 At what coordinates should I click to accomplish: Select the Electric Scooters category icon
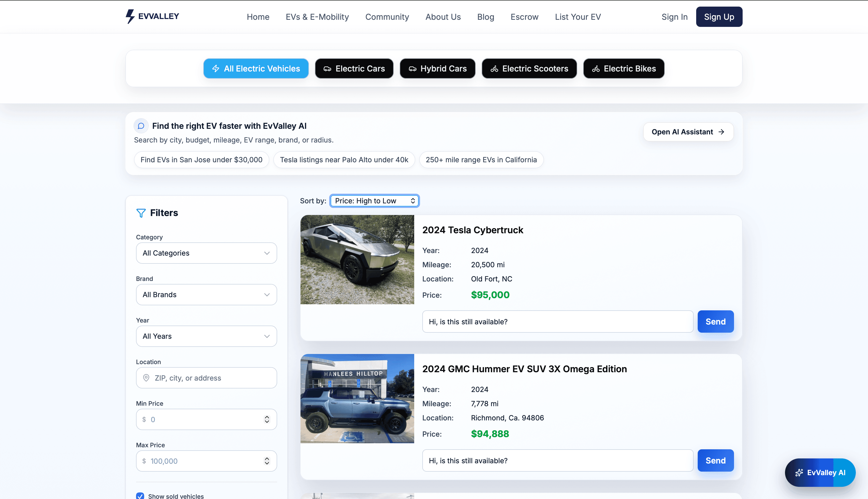coord(495,68)
